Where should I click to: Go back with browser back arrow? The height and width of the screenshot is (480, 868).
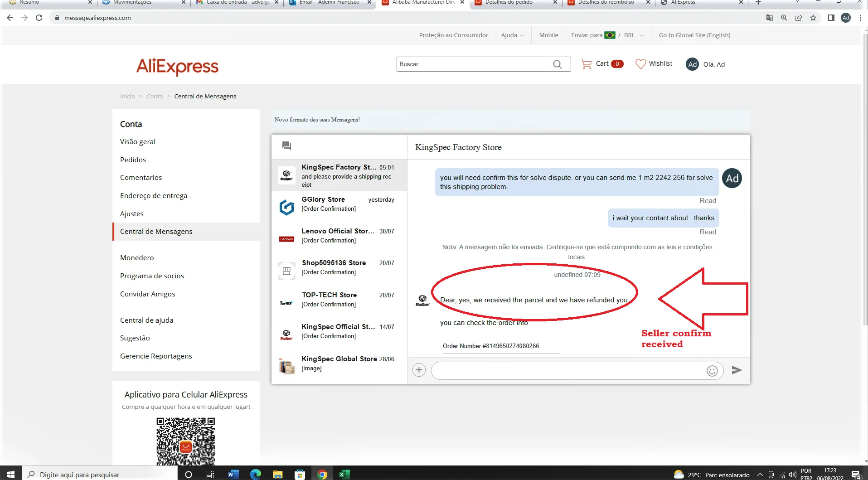point(10,18)
